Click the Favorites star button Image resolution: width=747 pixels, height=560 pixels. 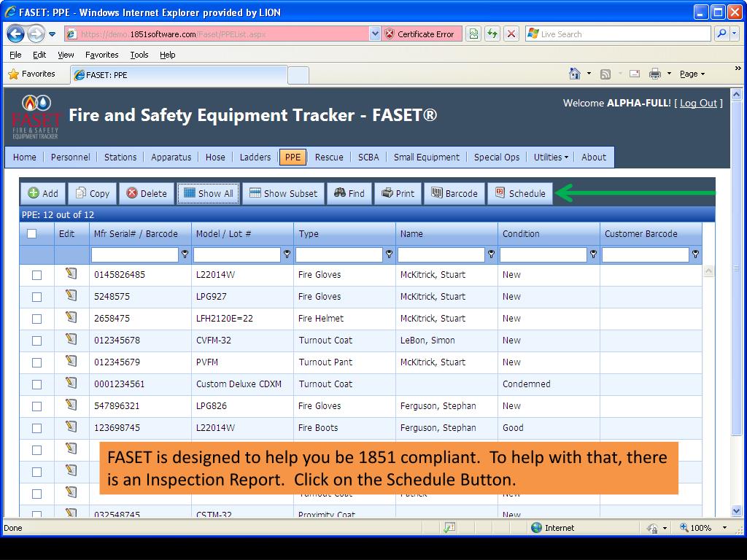(32, 74)
